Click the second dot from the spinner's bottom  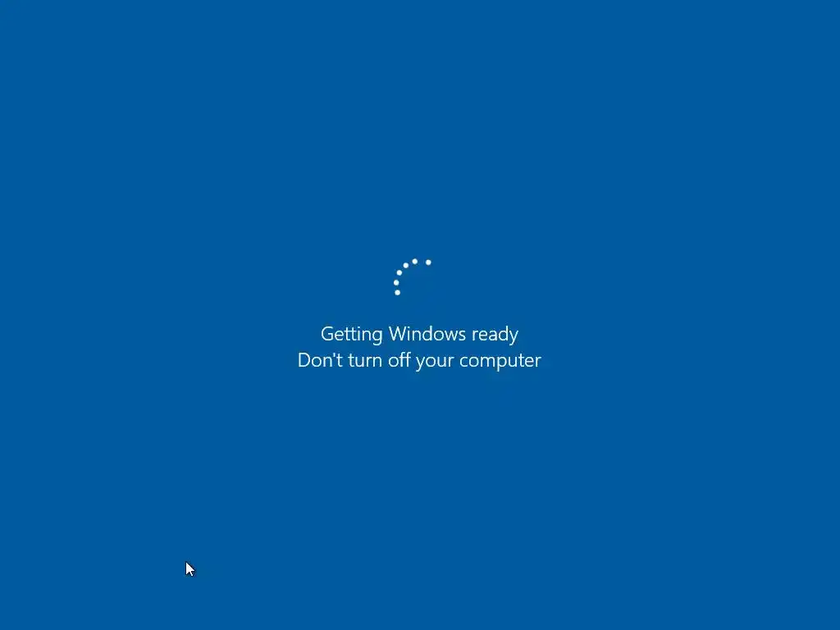coord(396,282)
